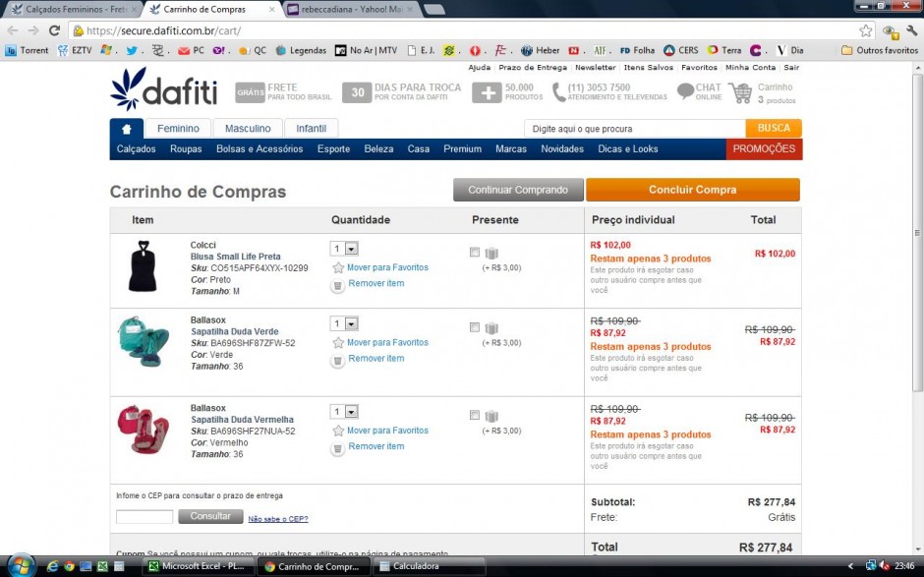
Task: Click the Windows Start button
Action: [x=20, y=566]
